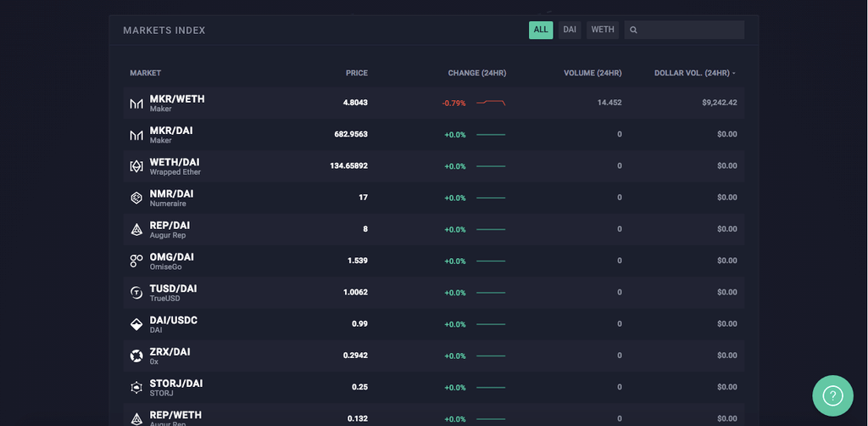Sort by Volume (24HR) column header
Viewport: 868px width, 426px height.
[x=593, y=73]
